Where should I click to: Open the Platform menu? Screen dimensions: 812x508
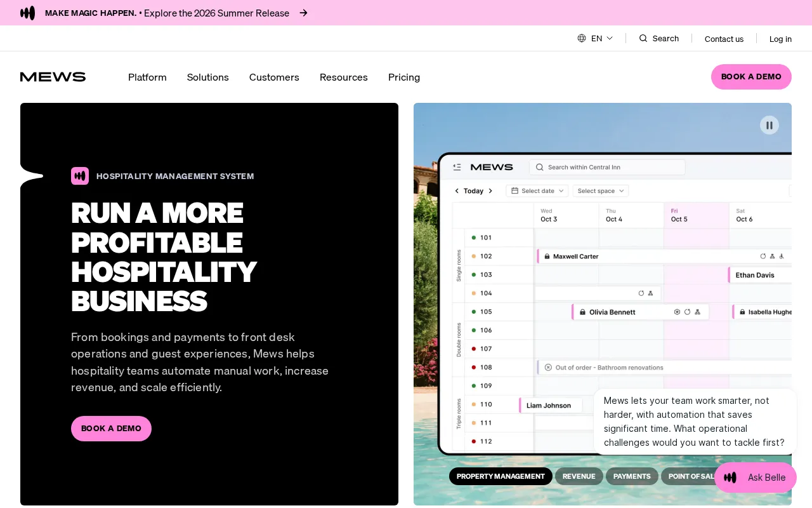(147, 77)
